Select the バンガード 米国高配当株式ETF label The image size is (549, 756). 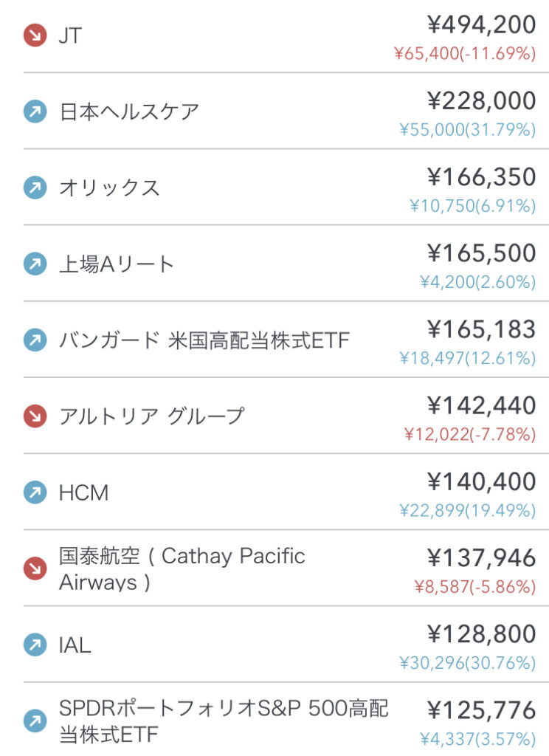point(204,340)
